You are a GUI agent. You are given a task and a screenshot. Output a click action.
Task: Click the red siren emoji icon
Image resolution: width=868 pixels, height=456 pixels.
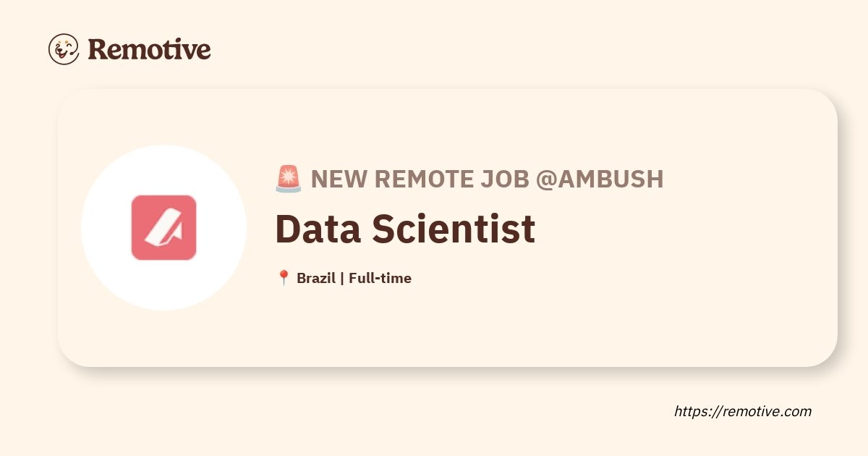[289, 179]
